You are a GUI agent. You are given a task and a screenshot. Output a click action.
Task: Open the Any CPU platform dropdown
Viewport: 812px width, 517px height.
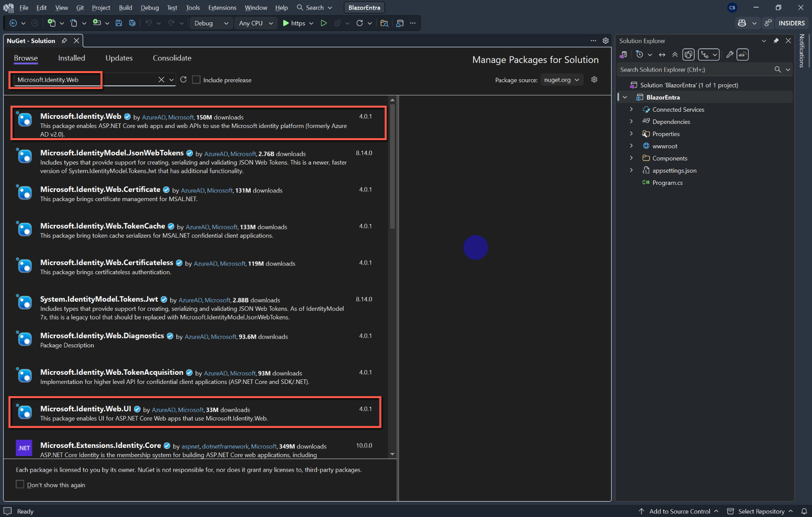pyautogui.click(x=255, y=23)
